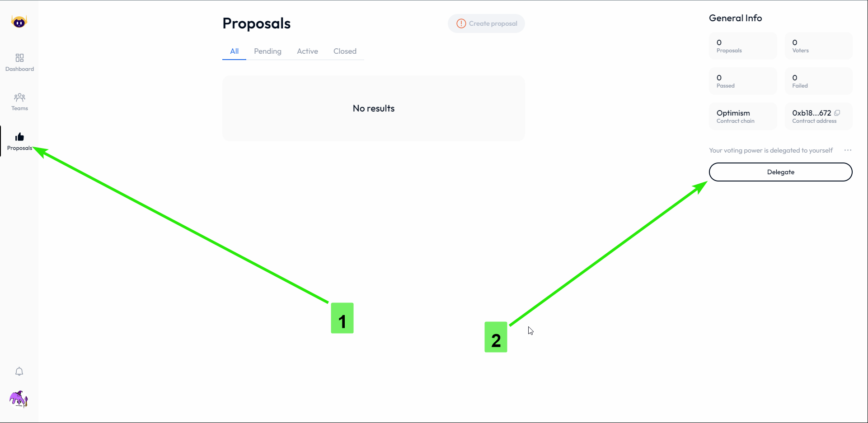This screenshot has width=868, height=423.
Task: Select the All proposals filter
Action: click(234, 51)
